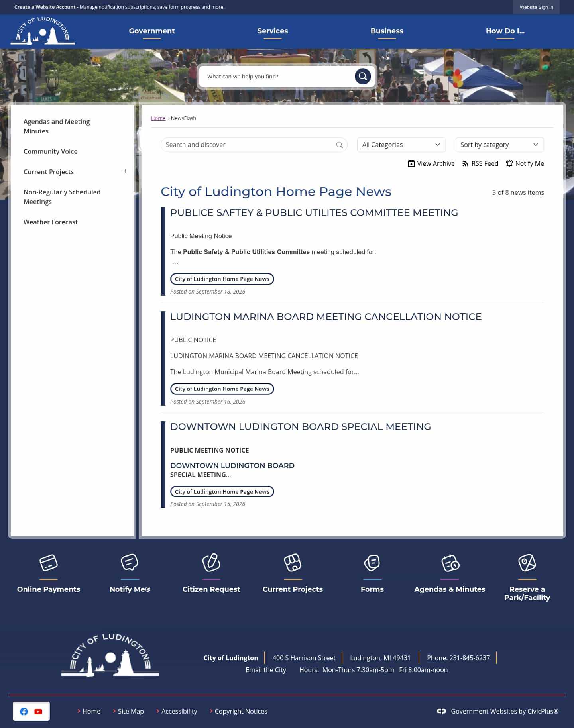574x728 pixels.
Task: Click category tag under September 18 post
Action: coord(222,279)
